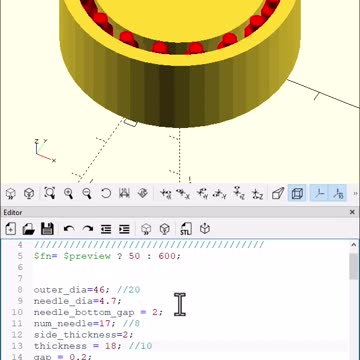Select the +X axis view icon
The width and height of the screenshot is (360, 360).
click(x=165, y=193)
